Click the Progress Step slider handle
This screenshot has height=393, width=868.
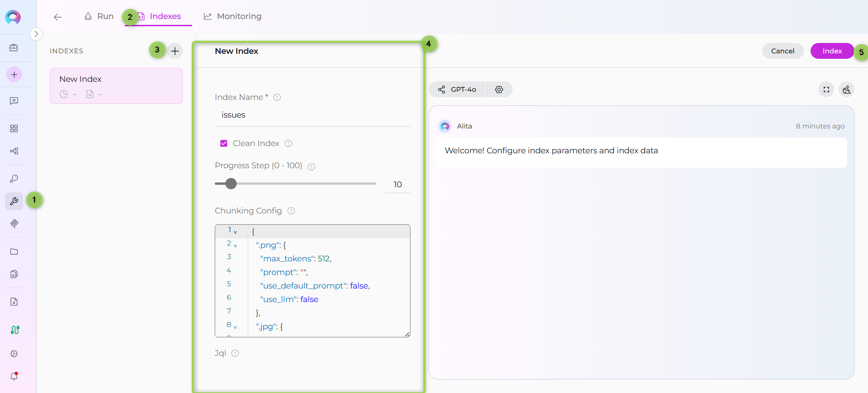231,184
